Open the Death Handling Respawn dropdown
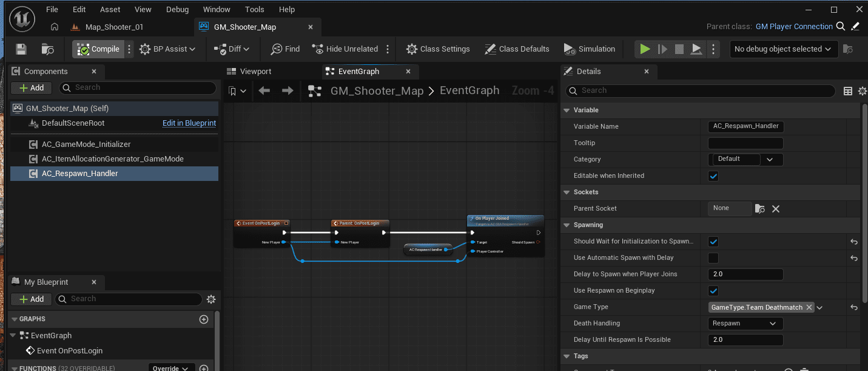 click(745, 324)
